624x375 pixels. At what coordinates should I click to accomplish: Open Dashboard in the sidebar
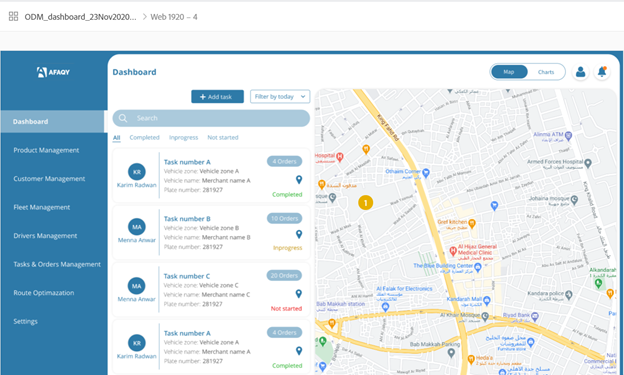click(x=53, y=121)
